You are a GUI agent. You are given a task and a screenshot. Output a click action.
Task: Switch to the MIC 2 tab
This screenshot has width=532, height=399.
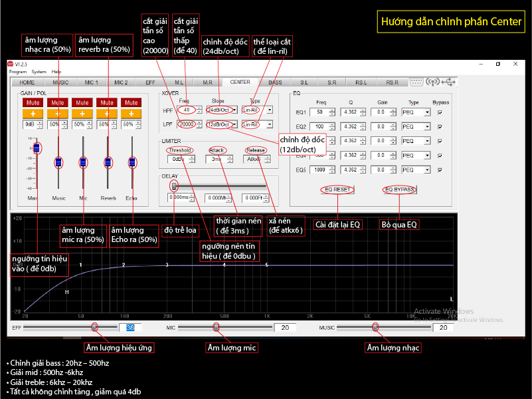(121, 82)
